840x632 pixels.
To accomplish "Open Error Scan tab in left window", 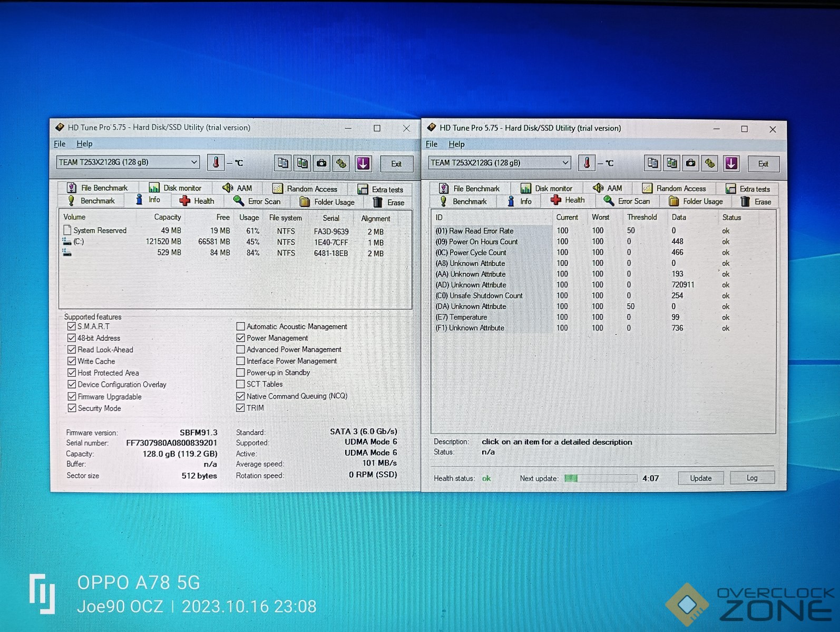I will (x=258, y=201).
